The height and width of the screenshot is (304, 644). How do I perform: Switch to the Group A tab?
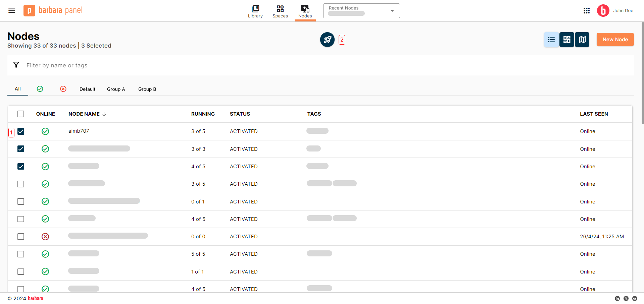click(116, 89)
